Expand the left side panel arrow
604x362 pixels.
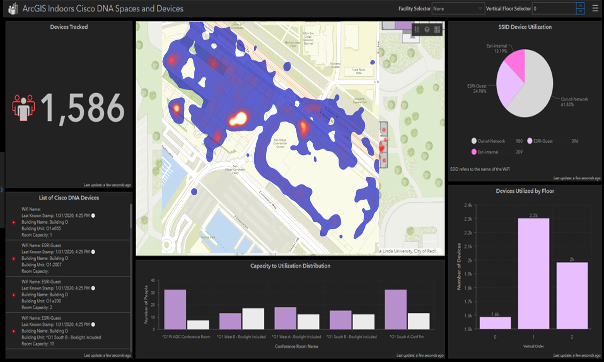coord(2,189)
